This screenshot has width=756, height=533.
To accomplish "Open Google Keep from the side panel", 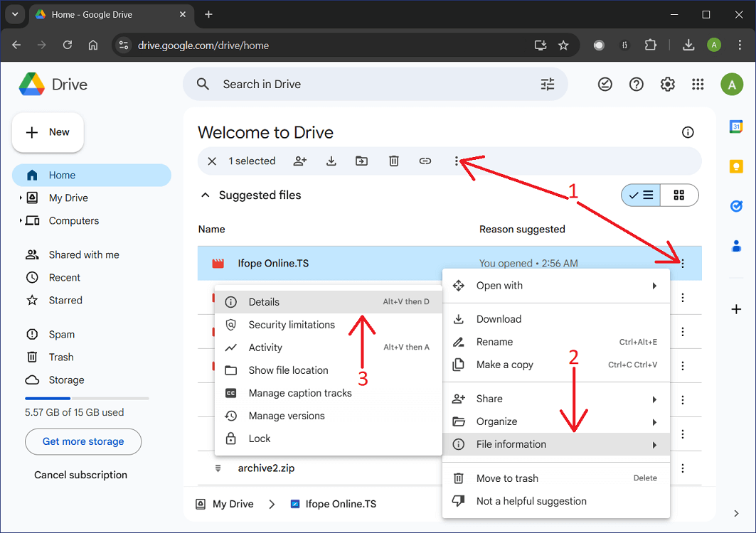I will [x=736, y=166].
